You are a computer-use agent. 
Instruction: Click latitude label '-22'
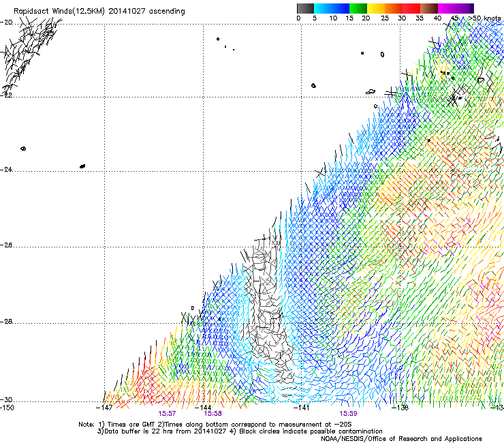click(6, 95)
